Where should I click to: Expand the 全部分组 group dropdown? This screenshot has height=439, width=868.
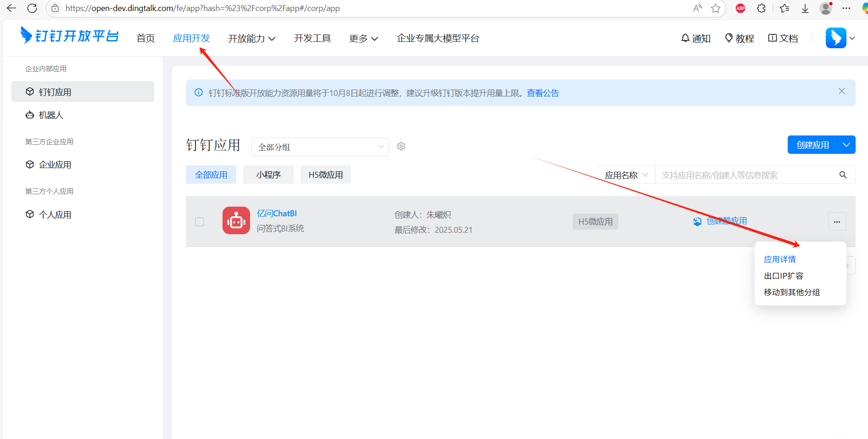click(x=320, y=147)
